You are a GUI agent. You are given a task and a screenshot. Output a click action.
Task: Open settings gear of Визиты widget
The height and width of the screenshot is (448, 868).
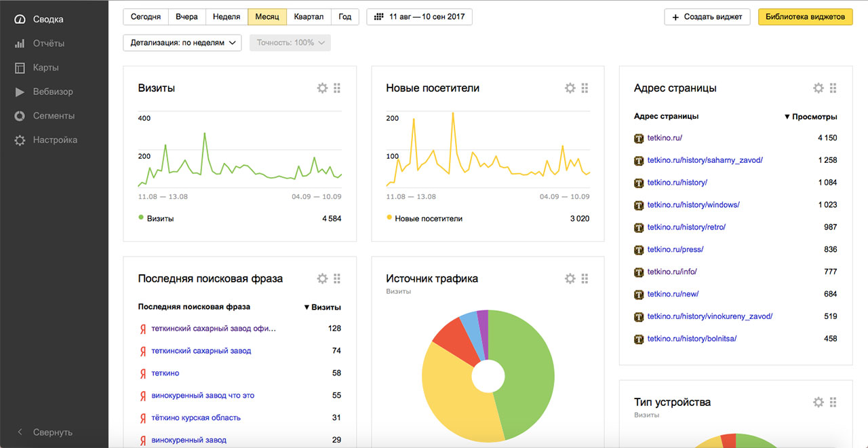322,88
